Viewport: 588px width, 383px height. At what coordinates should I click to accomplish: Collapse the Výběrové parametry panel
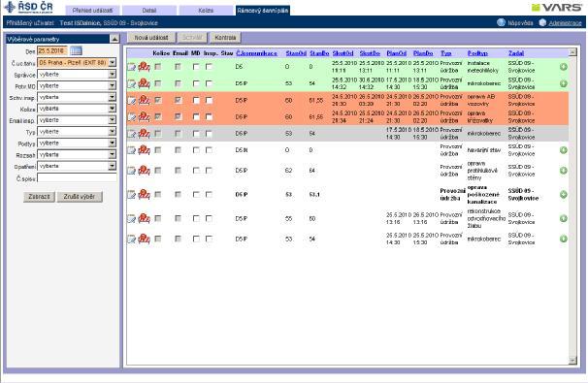pyautogui.click(x=114, y=39)
